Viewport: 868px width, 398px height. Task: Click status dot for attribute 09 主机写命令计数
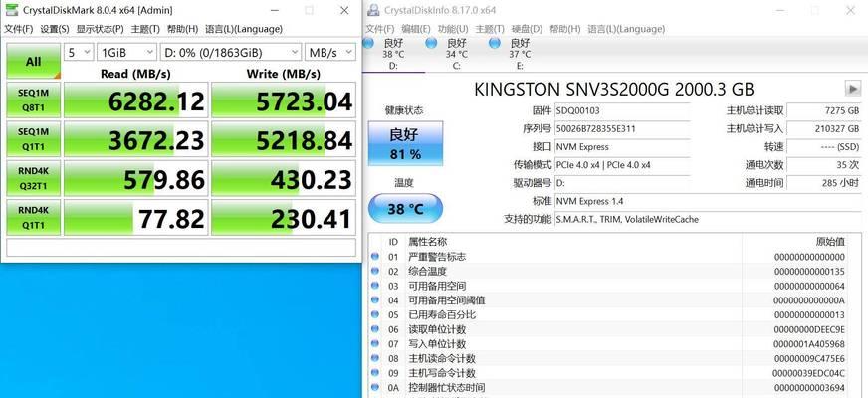(x=374, y=372)
